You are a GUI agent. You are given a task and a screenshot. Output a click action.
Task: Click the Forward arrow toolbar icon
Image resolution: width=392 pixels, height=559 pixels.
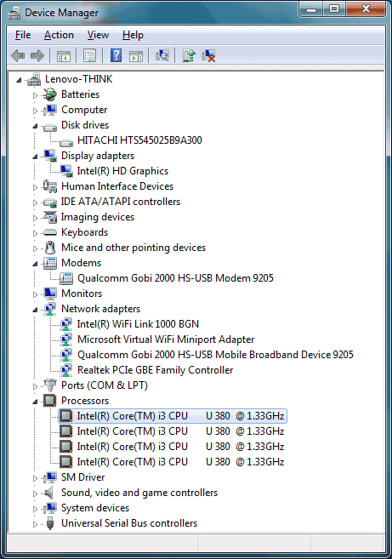tap(37, 55)
